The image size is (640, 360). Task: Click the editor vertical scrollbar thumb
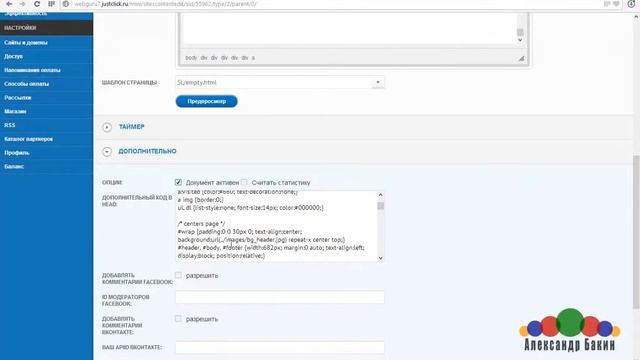(520, 32)
